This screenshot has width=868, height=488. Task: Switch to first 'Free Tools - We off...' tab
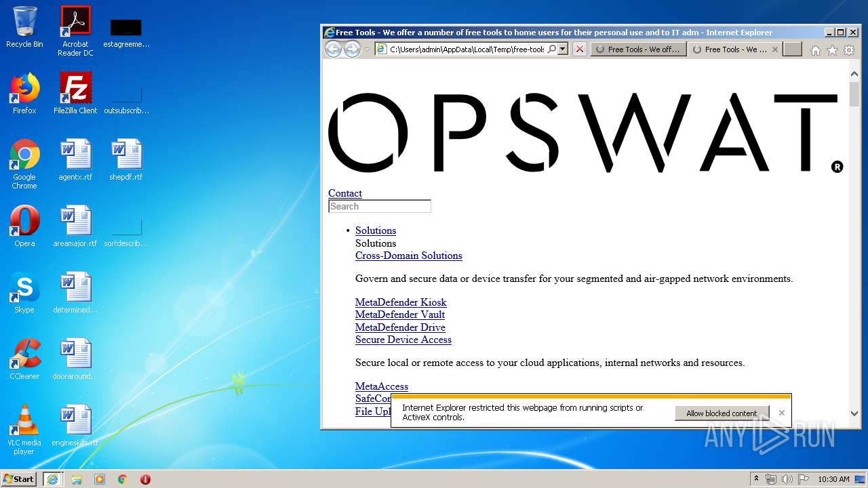(x=637, y=49)
